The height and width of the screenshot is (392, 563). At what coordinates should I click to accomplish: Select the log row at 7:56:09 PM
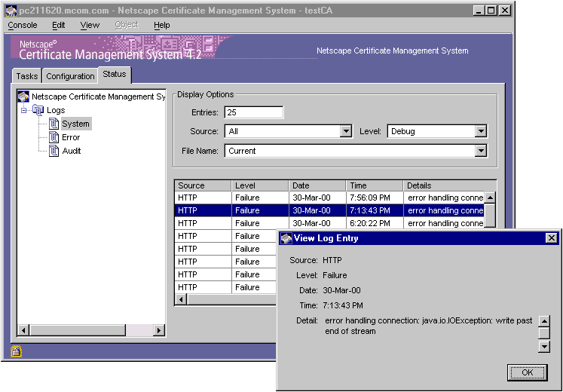[329, 198]
